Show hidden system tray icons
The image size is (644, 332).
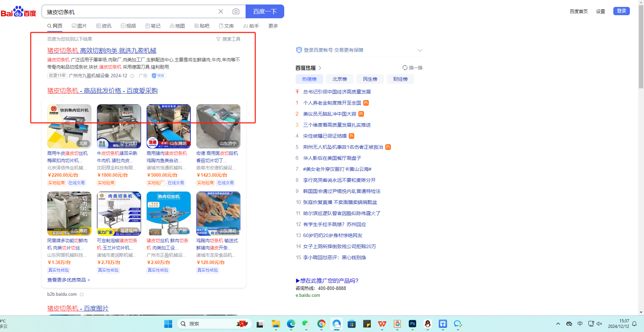[558, 324]
